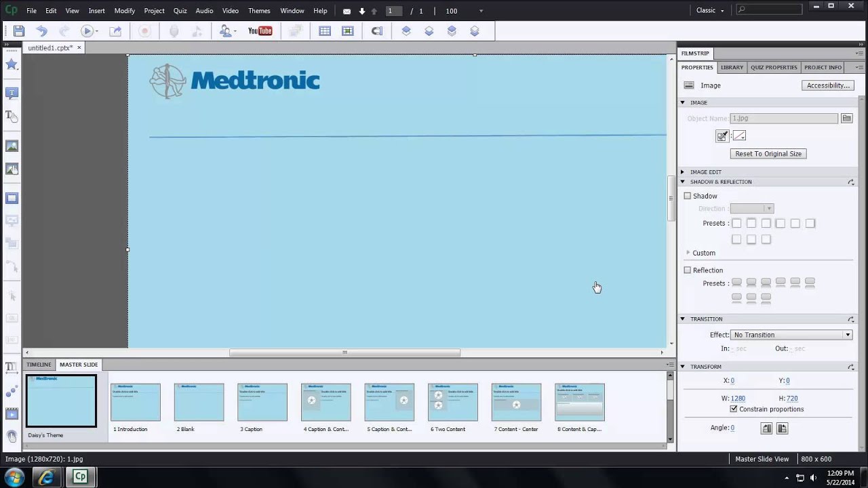
Task: Expand the Custom shadow options
Action: click(x=688, y=253)
